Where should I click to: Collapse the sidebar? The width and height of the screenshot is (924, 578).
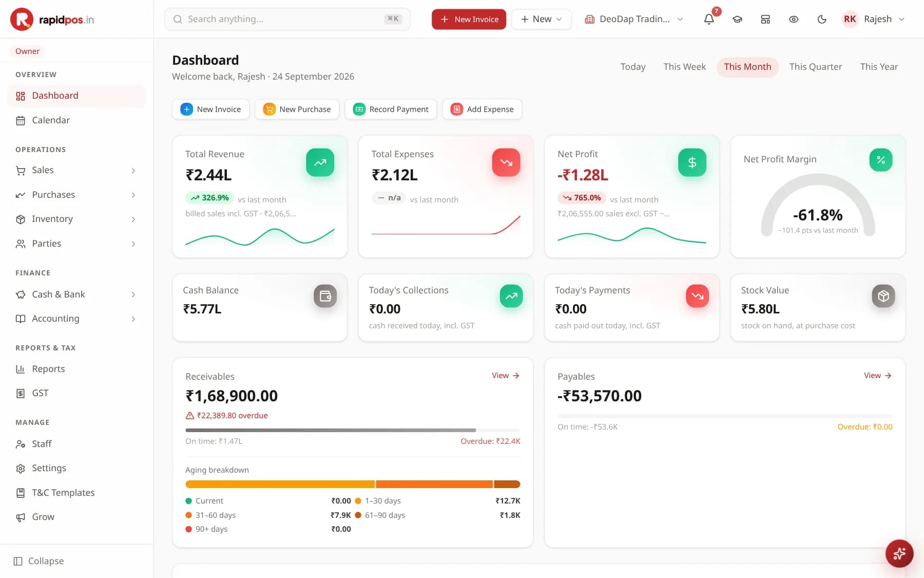[x=38, y=561]
